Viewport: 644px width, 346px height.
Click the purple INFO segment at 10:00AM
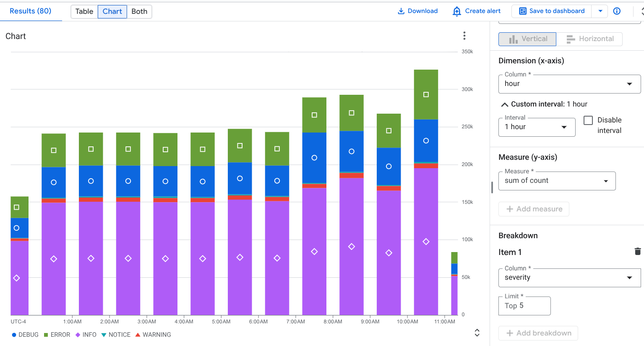[x=426, y=242]
